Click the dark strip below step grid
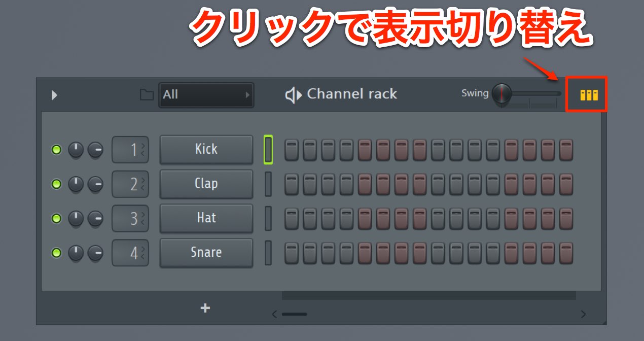This screenshot has height=341, width=644. pyautogui.click(x=429, y=295)
